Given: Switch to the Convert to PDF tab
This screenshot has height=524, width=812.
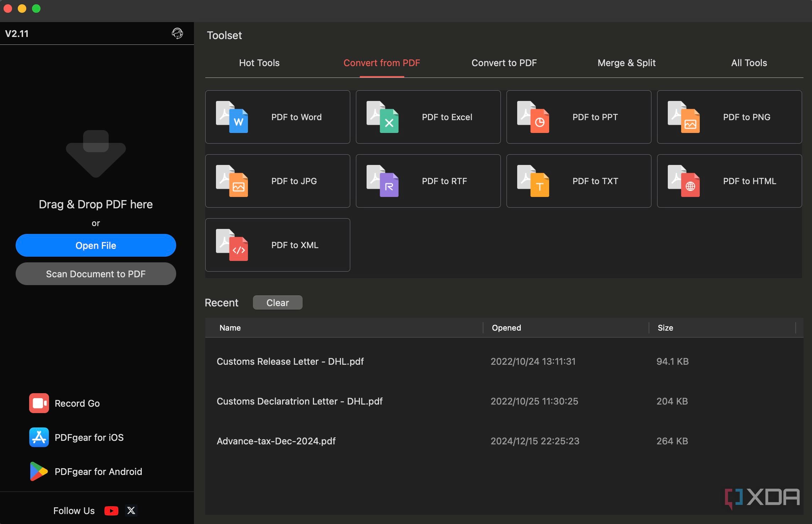Looking at the screenshot, I should pos(504,63).
